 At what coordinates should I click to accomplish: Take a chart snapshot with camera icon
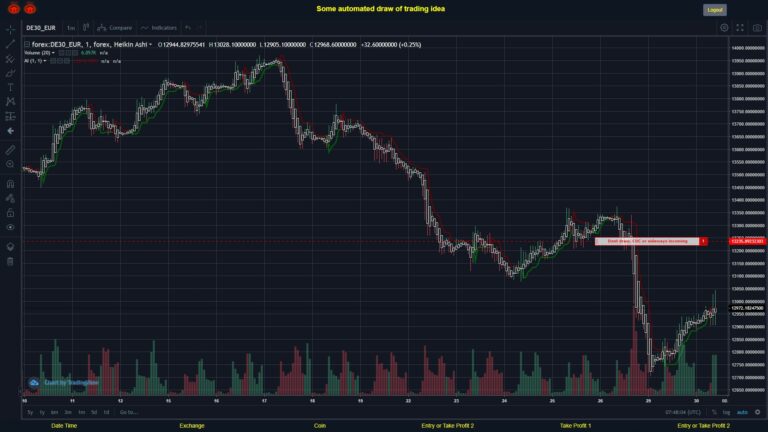pyautogui.click(x=757, y=28)
